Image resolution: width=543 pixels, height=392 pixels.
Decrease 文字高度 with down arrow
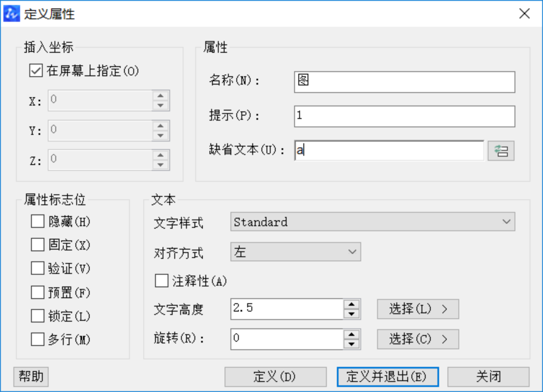pos(352,314)
